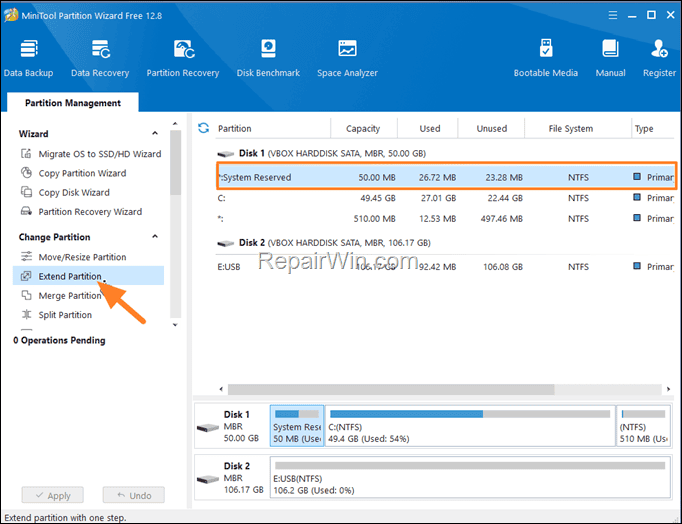The width and height of the screenshot is (682, 524).
Task: Select the C: partition row
Action: click(x=445, y=198)
